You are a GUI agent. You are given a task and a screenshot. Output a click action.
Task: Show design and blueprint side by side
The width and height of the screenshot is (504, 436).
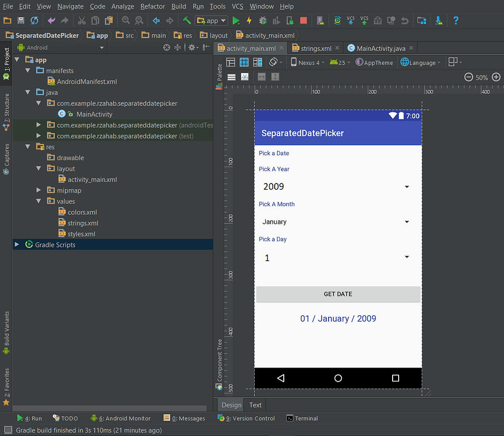258,62
